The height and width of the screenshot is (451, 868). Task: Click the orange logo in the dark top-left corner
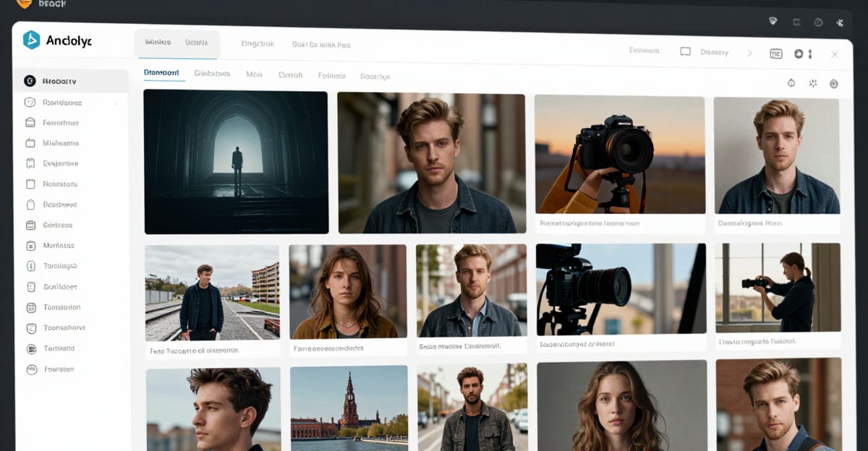pyautogui.click(x=24, y=4)
